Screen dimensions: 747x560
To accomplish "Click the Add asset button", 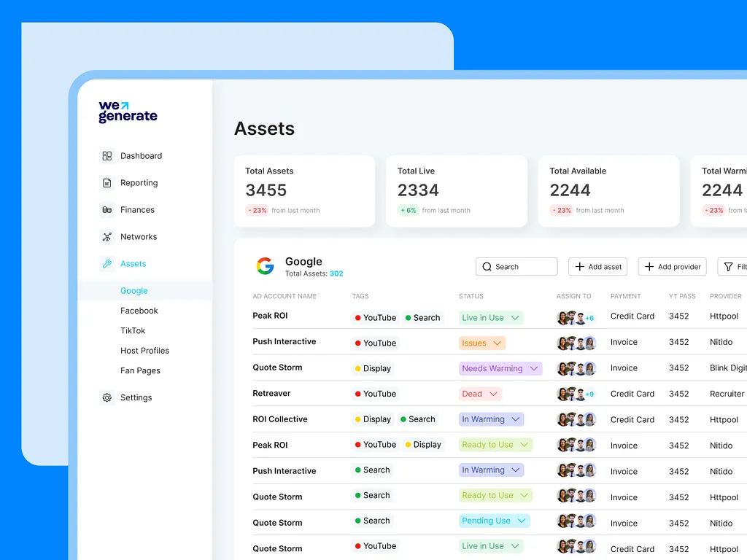I will [x=598, y=267].
